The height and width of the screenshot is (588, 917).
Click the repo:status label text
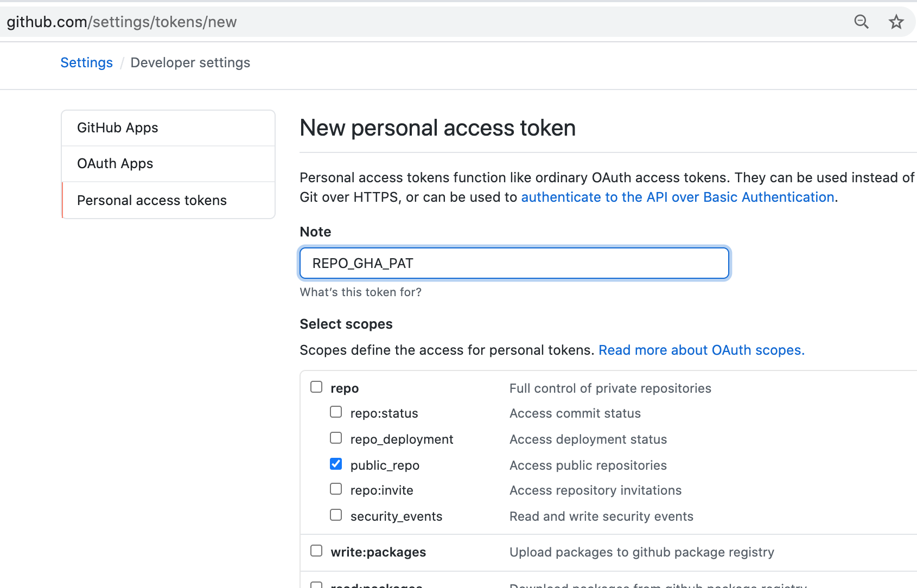click(384, 413)
